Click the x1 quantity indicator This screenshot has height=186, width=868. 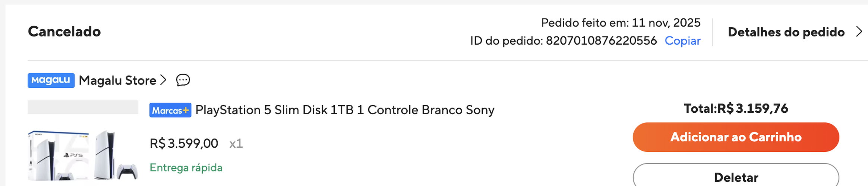coord(236,143)
